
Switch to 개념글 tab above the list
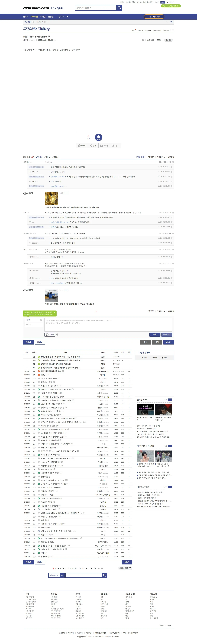40,342
